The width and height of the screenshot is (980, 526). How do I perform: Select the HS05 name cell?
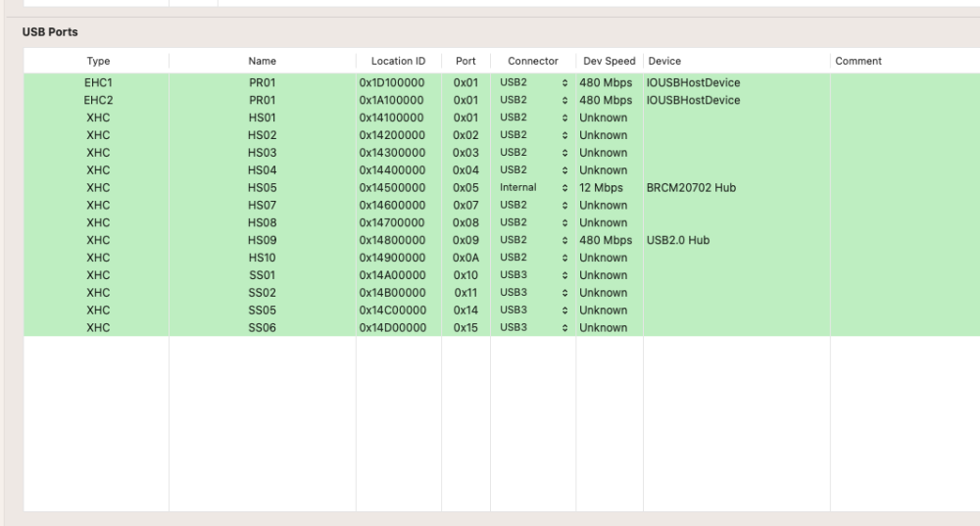pyautogui.click(x=262, y=187)
